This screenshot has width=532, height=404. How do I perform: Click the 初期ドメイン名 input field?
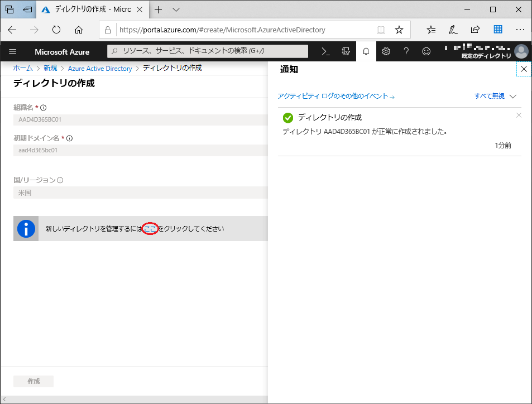(x=141, y=150)
